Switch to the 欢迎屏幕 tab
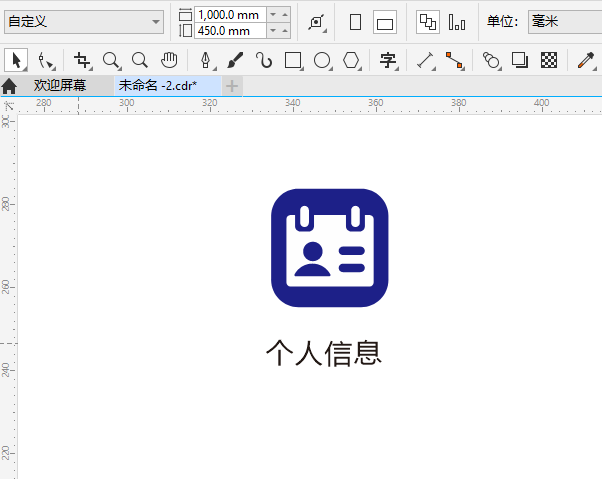This screenshot has height=479, width=602. [60, 85]
